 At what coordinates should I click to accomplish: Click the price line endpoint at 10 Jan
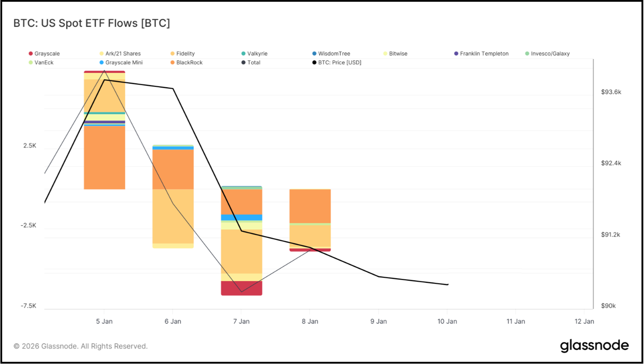point(447,285)
